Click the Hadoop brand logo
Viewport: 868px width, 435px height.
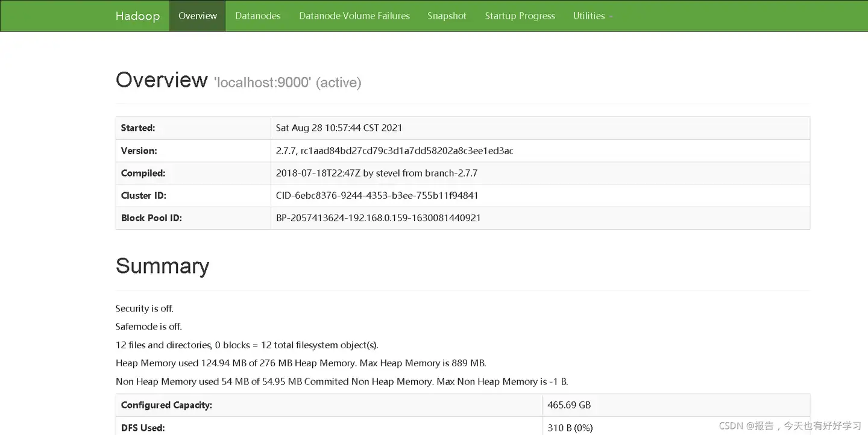[138, 16]
